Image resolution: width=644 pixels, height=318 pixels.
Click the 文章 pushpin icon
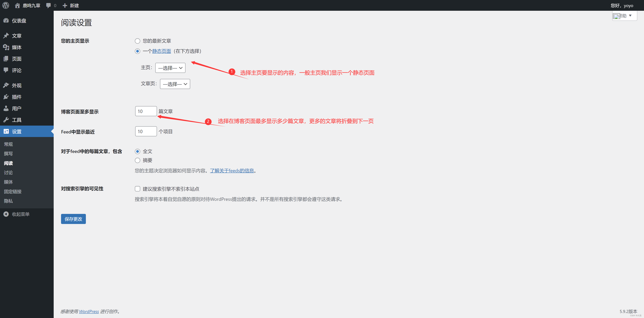6,36
